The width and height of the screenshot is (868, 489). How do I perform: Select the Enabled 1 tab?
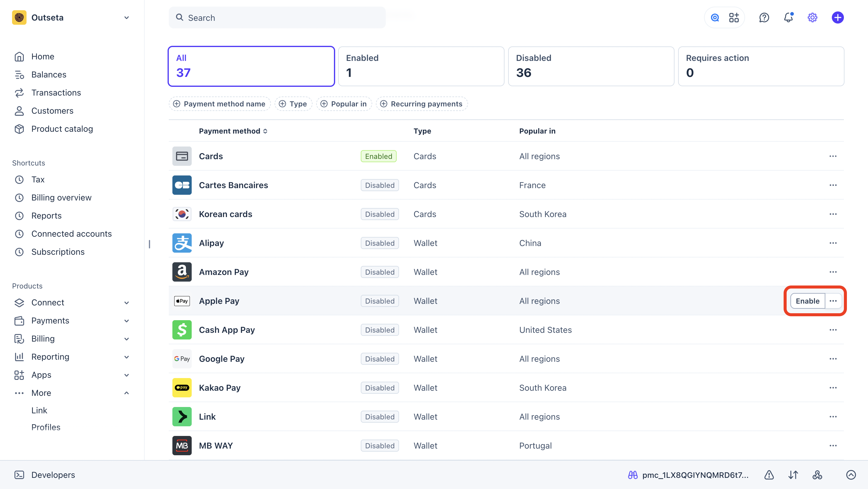click(421, 66)
